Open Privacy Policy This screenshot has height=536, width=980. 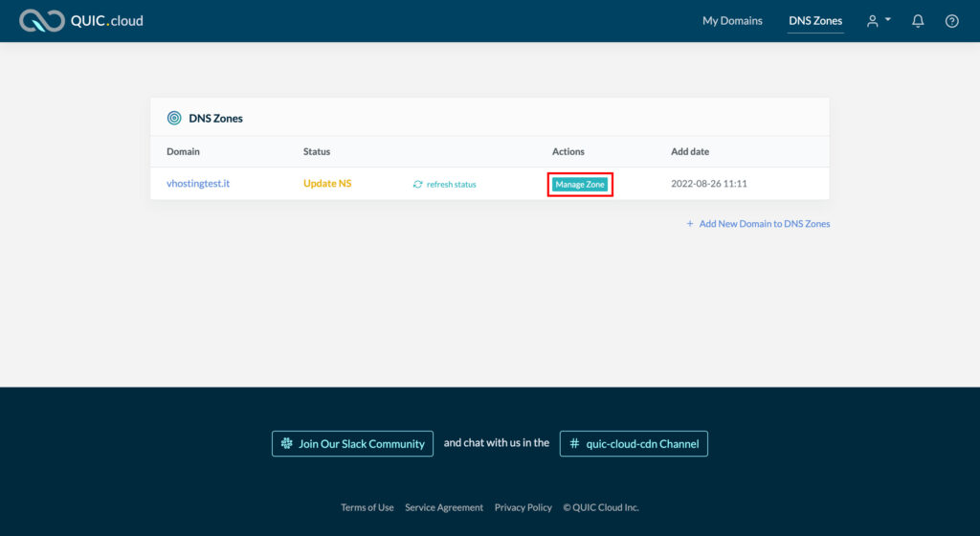pos(523,507)
